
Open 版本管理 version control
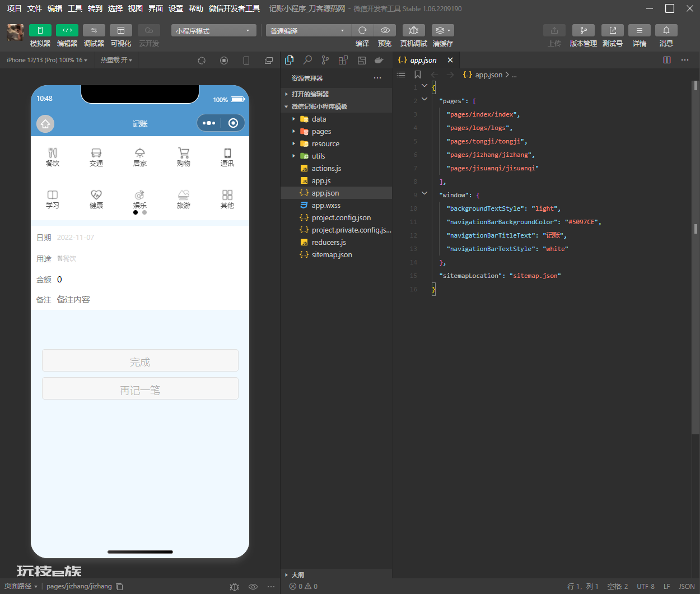coord(584,30)
